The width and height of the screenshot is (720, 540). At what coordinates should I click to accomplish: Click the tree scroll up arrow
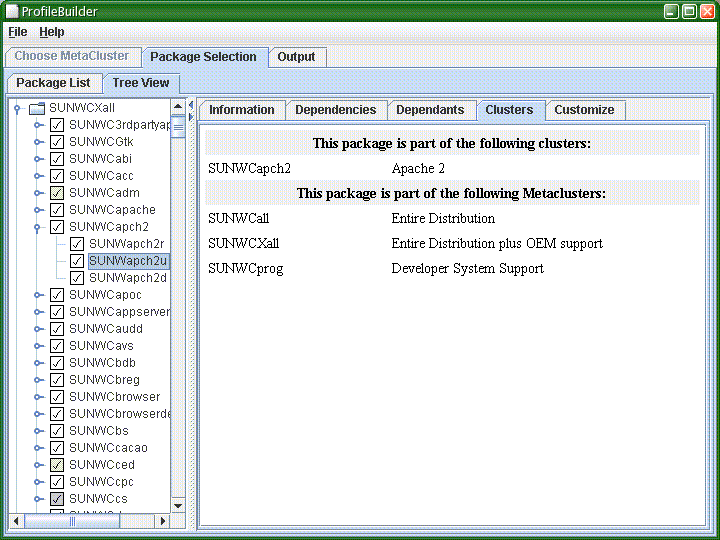[x=178, y=107]
